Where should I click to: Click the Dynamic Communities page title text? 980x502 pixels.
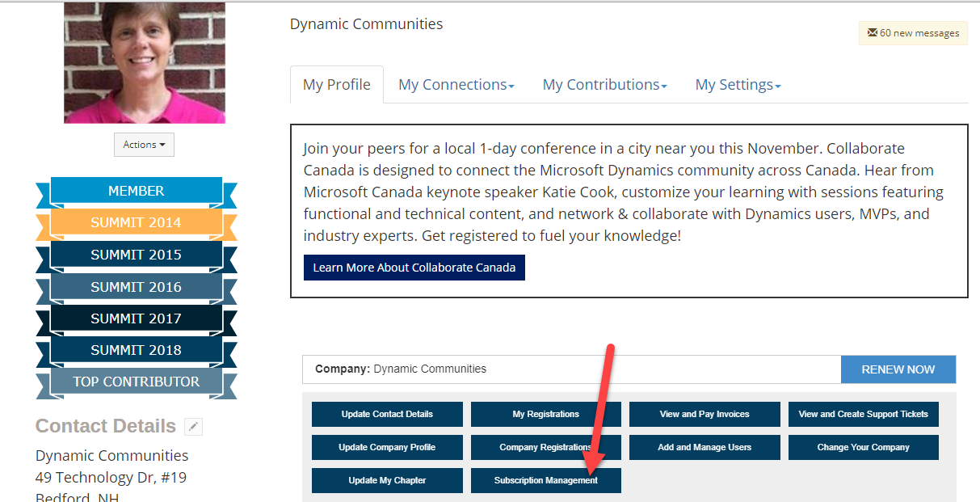click(x=366, y=24)
